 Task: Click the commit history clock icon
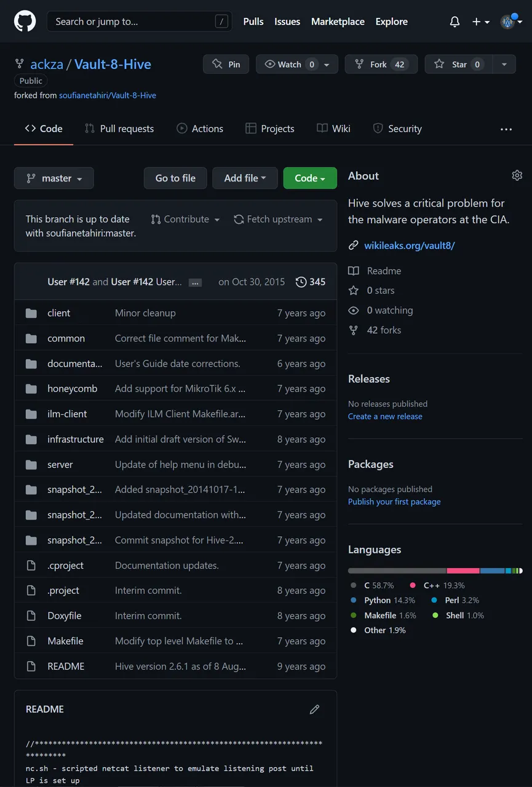coord(301,282)
